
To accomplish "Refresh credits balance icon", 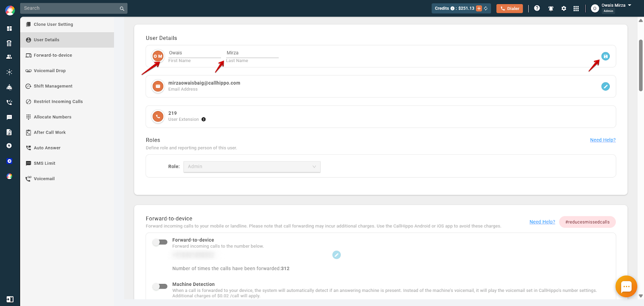I will point(486,8).
